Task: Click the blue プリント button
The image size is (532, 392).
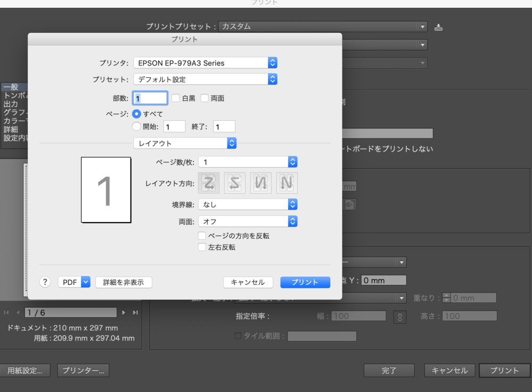Action: 305,282
